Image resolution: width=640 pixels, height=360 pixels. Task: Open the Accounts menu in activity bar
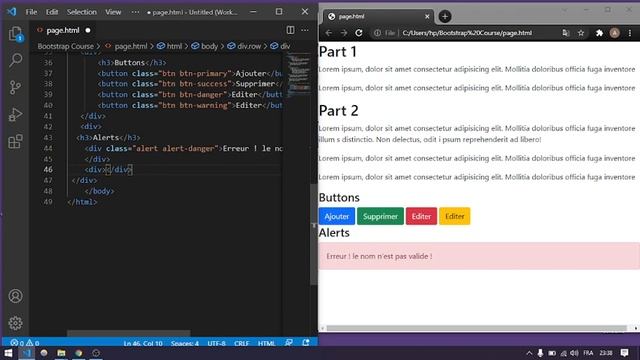pyautogui.click(x=16, y=296)
